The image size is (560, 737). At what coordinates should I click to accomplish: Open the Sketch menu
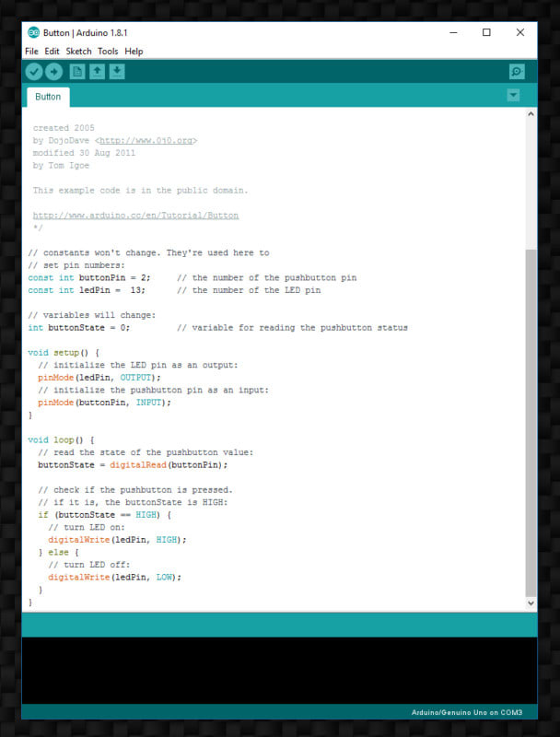pos(78,52)
